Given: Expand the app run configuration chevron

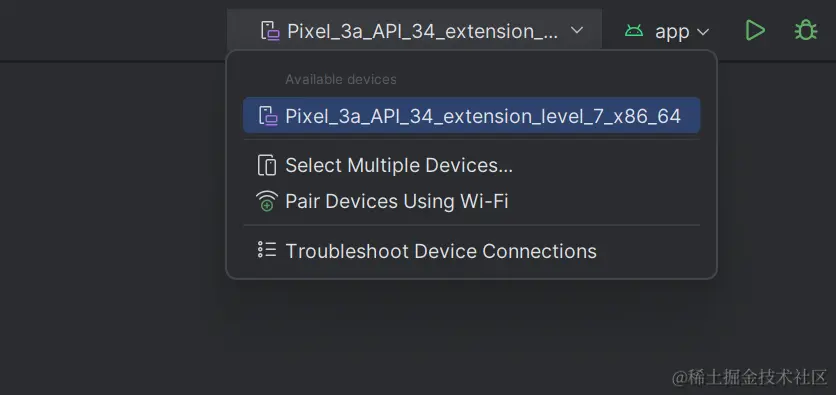Looking at the screenshot, I should [703, 32].
